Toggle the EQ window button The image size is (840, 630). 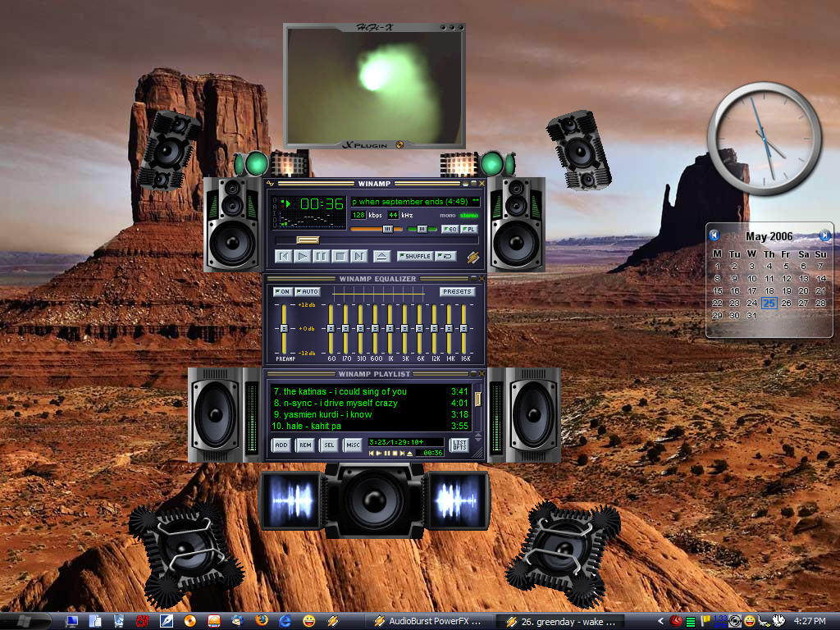tap(450, 230)
